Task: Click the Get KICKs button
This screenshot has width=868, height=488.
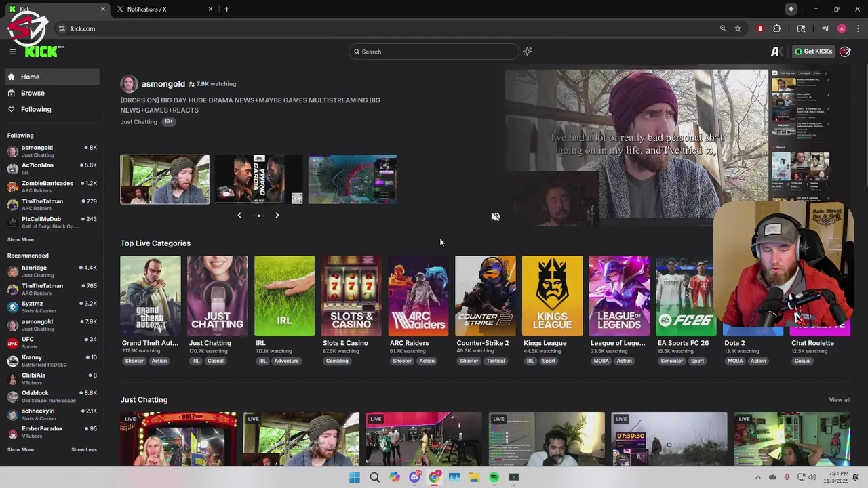Action: coord(813,52)
